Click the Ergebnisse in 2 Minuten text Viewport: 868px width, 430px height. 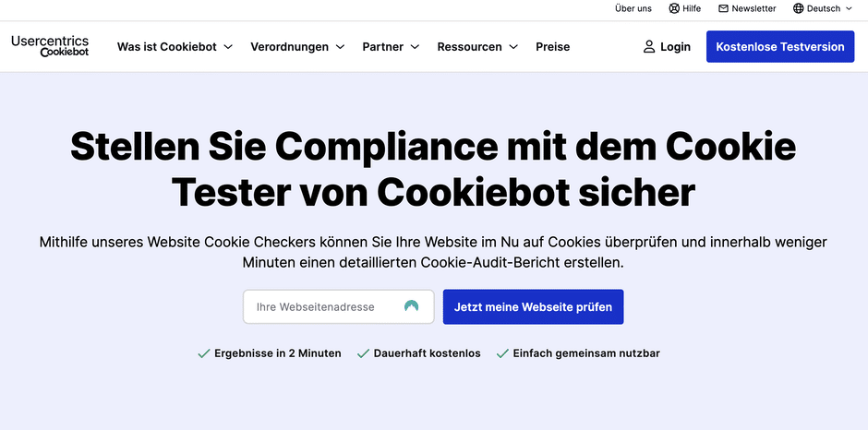coord(278,353)
